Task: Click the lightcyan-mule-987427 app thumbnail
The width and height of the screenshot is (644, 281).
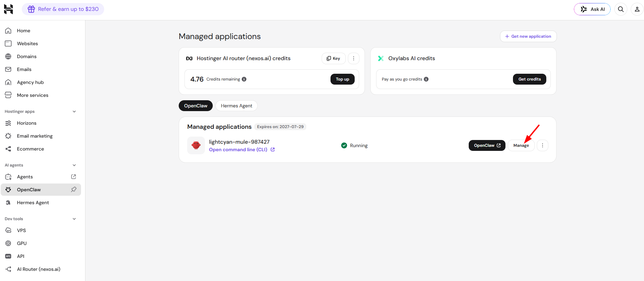Action: [196, 145]
